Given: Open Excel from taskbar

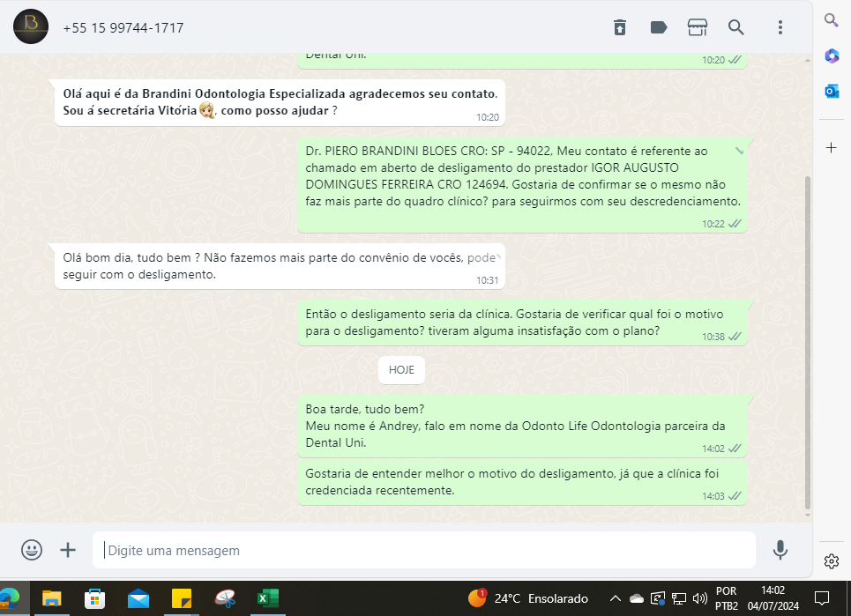Looking at the screenshot, I should 267,598.
